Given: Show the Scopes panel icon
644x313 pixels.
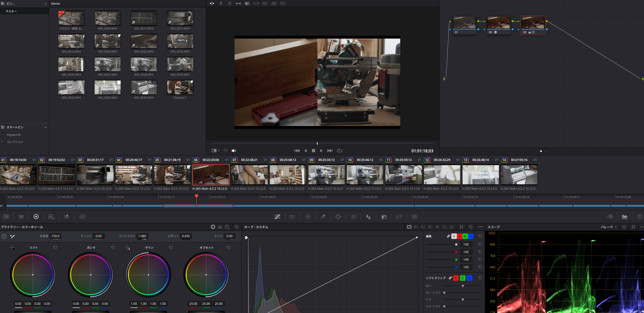Looking at the screenshot, I should 625,217.
